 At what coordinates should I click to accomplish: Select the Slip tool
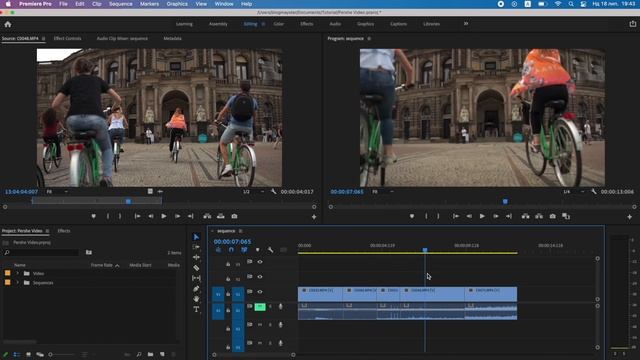tap(196, 278)
